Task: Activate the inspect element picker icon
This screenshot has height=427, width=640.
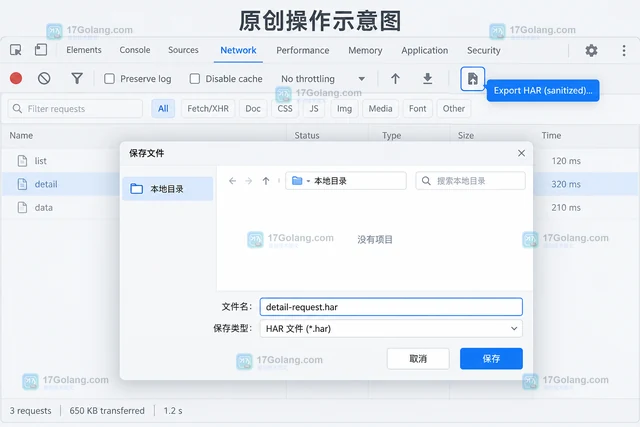Action: (16, 50)
